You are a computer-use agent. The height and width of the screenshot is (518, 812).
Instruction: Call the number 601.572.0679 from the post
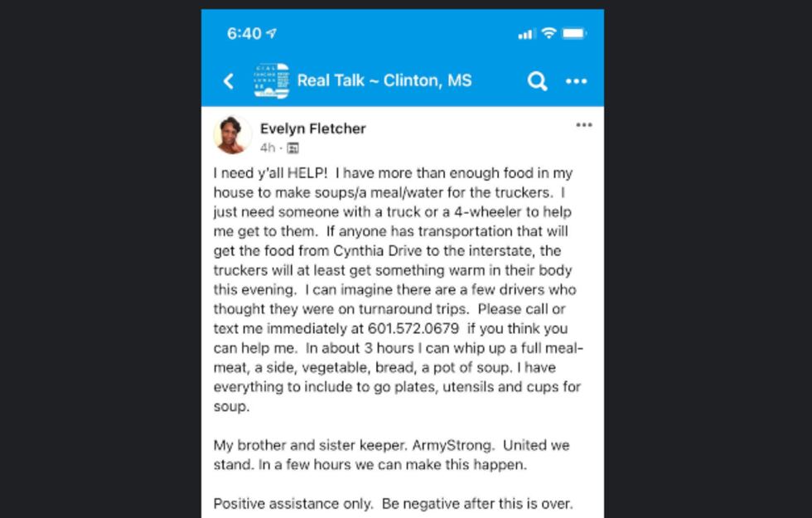pyautogui.click(x=414, y=328)
